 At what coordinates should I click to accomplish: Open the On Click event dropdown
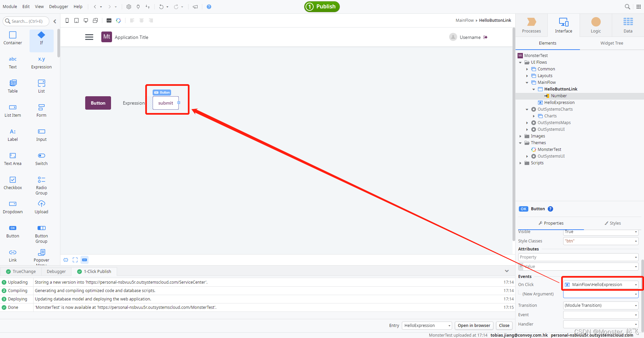coord(636,285)
